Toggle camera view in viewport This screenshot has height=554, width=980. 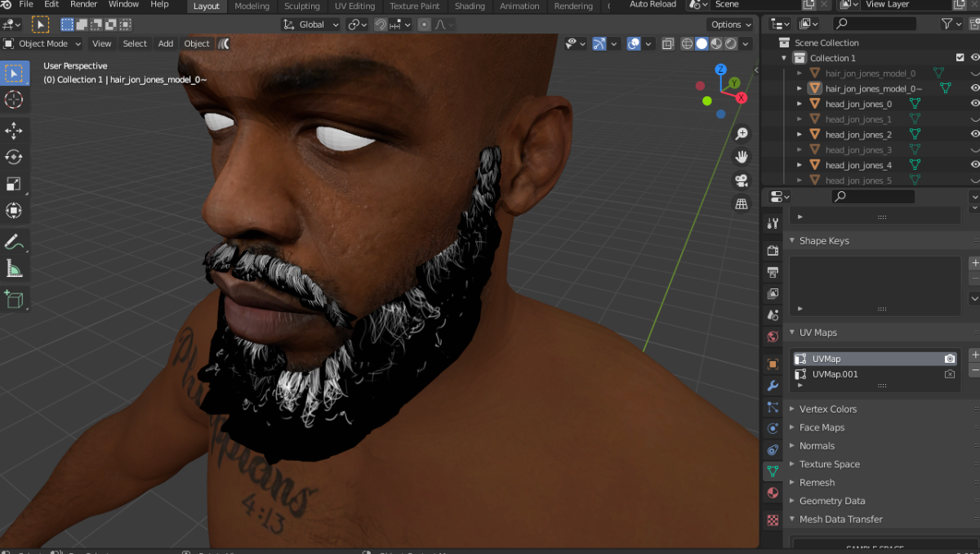pyautogui.click(x=742, y=181)
